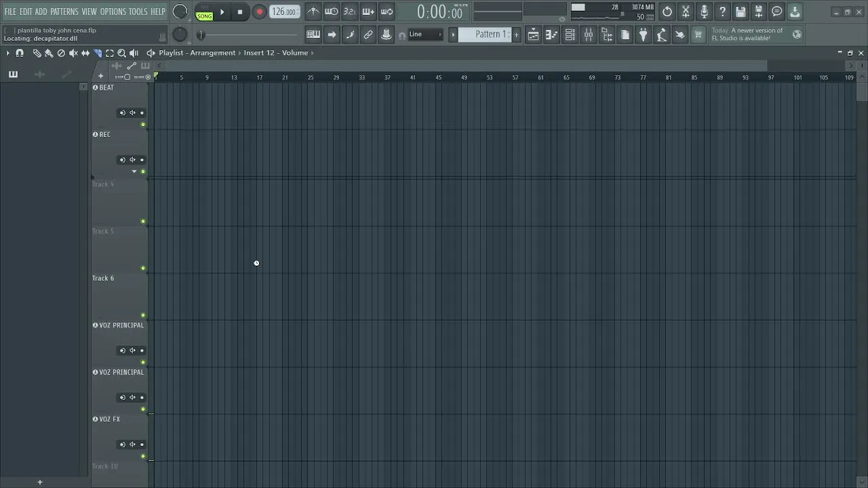Open the Channel rack icon
The height and width of the screenshot is (488, 868).
click(570, 35)
